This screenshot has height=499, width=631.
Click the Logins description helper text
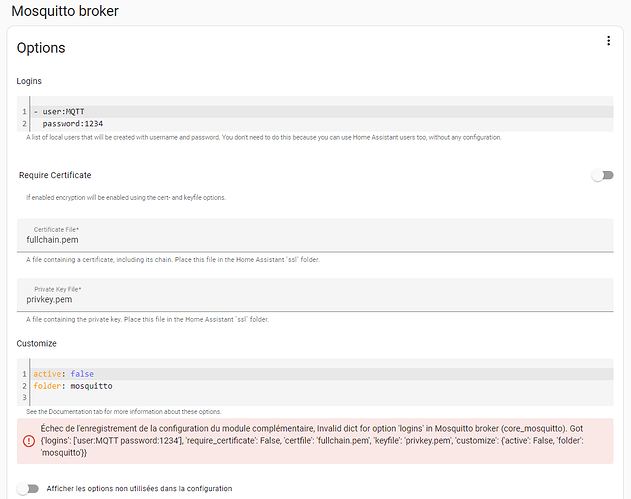point(264,138)
